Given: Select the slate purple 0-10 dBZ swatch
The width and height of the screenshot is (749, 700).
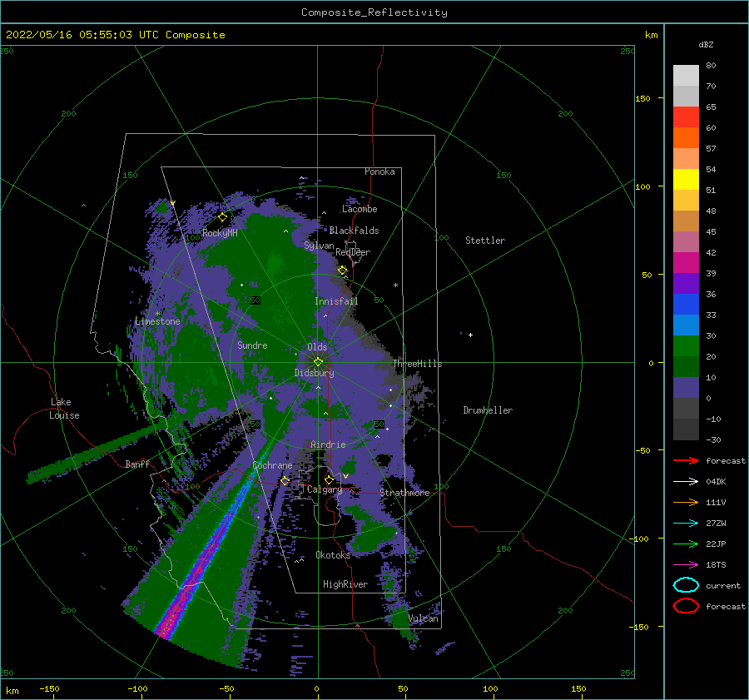Looking at the screenshot, I should [686, 388].
